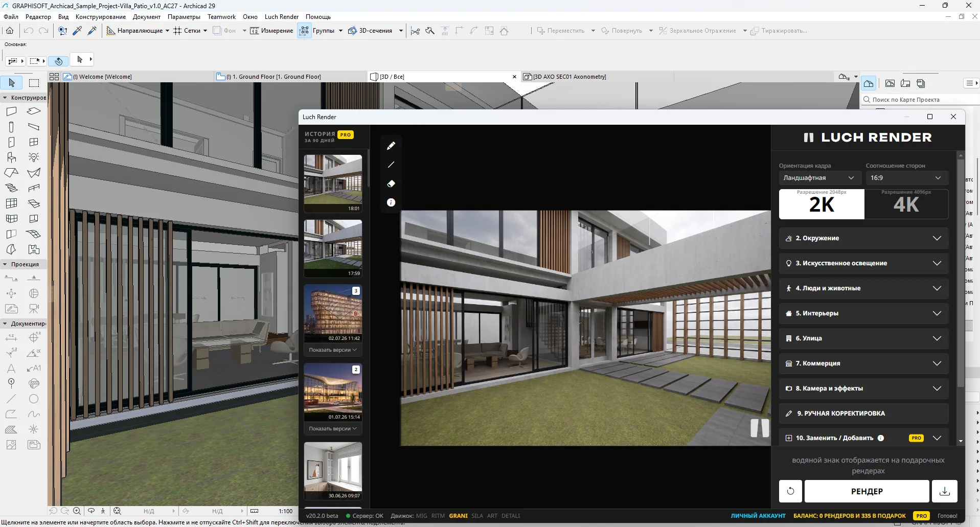Screen dimensions: 980x527
Task: Click Показать версии under 01.07.26 render
Action: [x=333, y=429]
